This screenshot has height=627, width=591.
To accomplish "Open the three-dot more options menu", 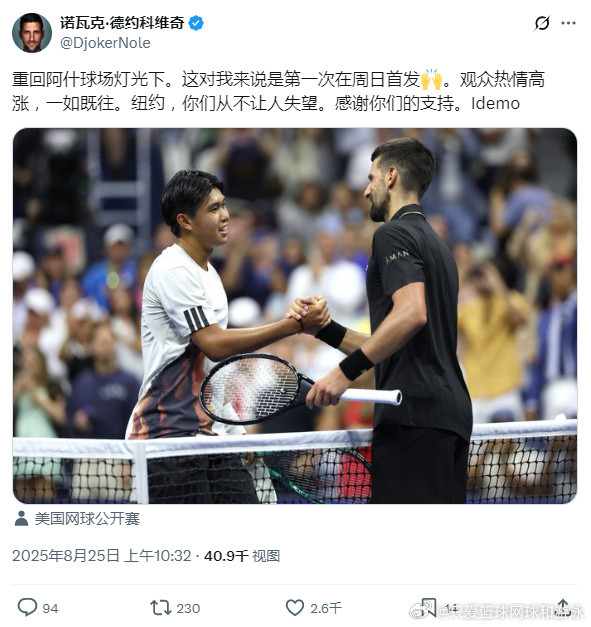I will pyautogui.click(x=568, y=23).
